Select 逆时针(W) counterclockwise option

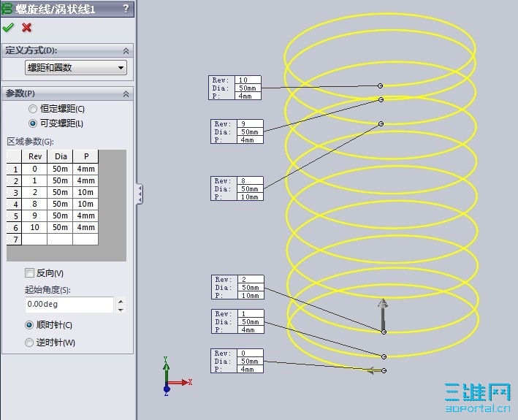tap(29, 343)
